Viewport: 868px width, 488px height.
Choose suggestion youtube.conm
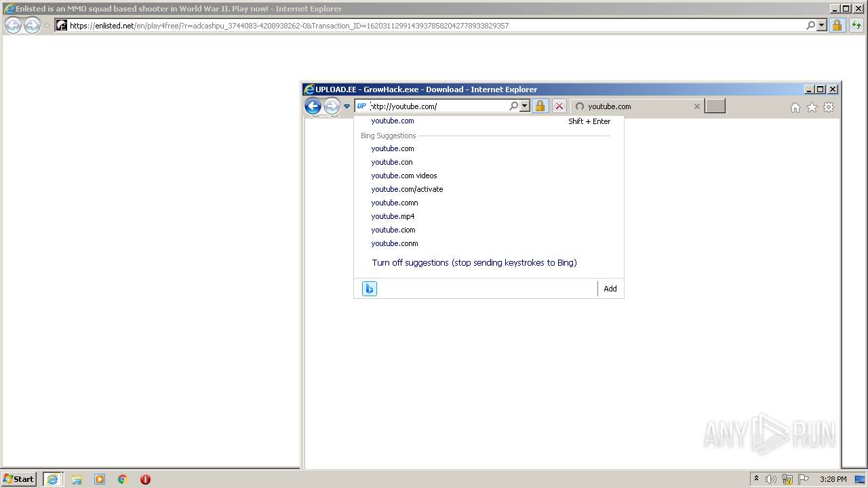tap(488, 243)
